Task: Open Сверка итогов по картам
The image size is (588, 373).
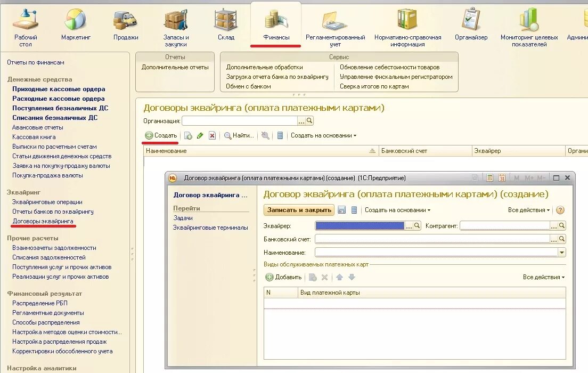Action: click(374, 87)
